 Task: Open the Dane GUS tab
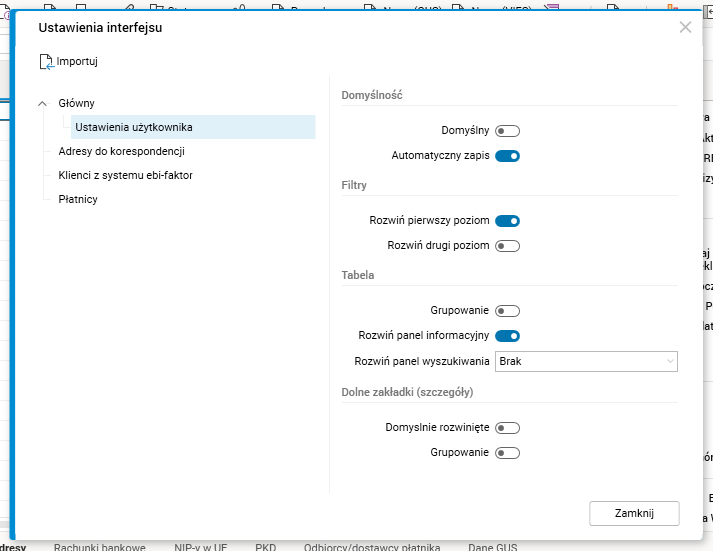coord(493,547)
